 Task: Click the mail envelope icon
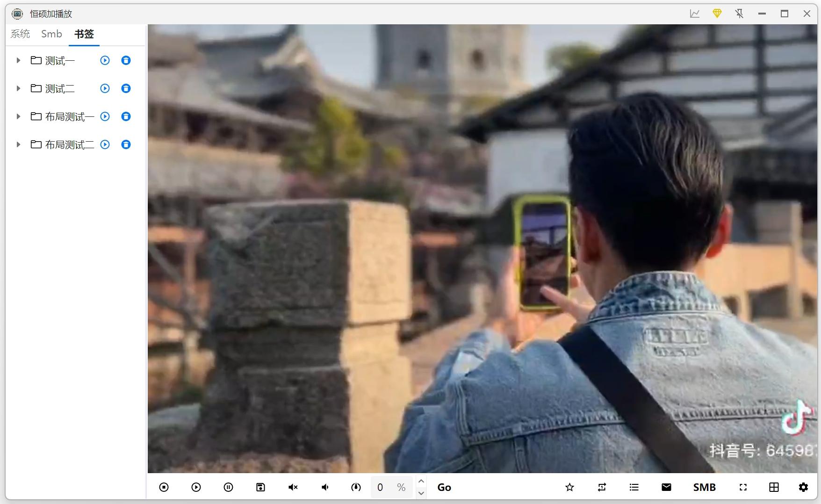click(666, 487)
